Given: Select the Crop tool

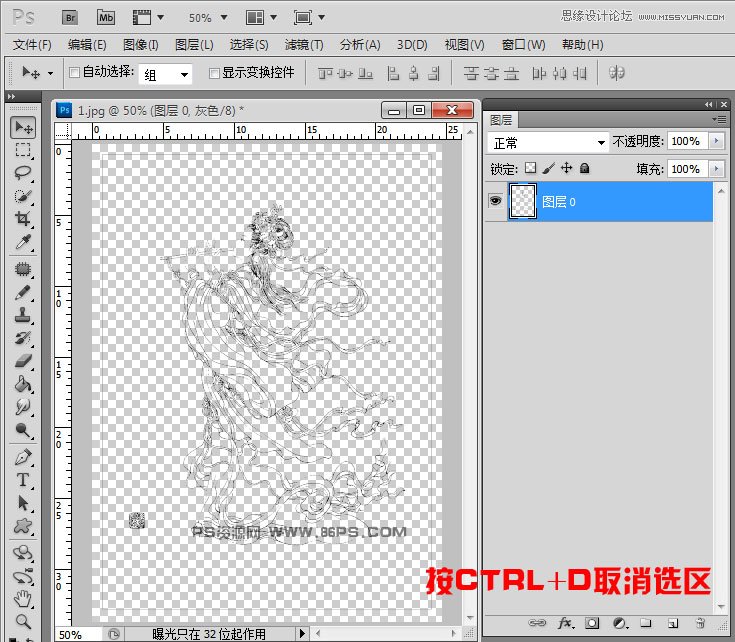Looking at the screenshot, I should click(23, 218).
